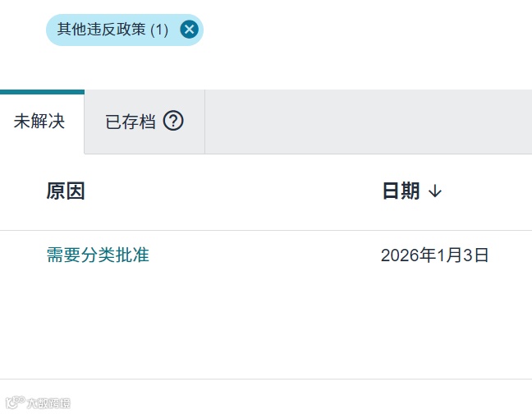The image size is (532, 414).
Task: Click the teal active indicator above 未解决
Action: tap(42, 92)
